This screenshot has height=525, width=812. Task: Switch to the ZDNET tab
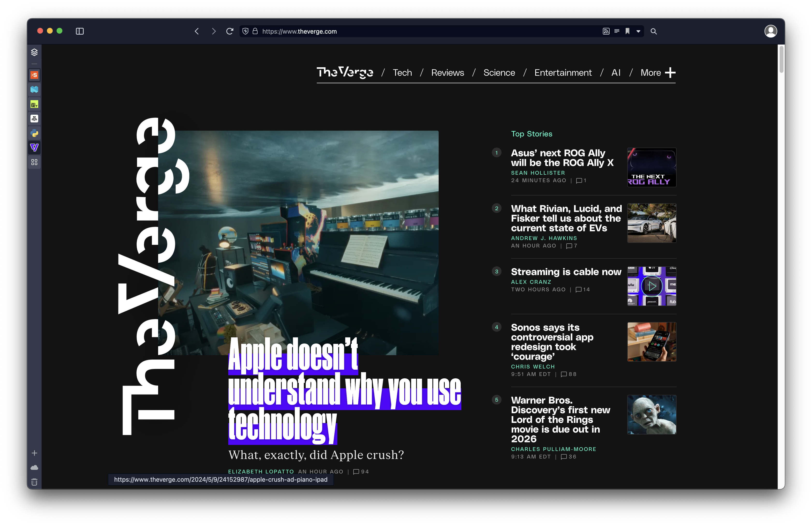click(34, 104)
